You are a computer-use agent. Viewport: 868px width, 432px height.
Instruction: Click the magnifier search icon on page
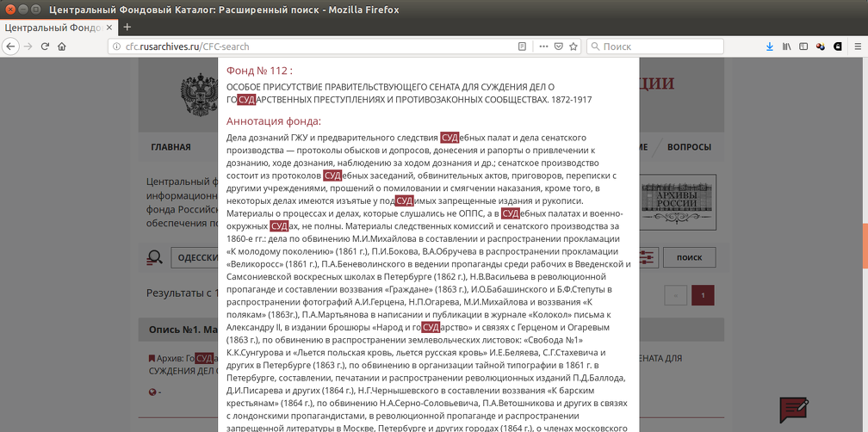[154, 258]
